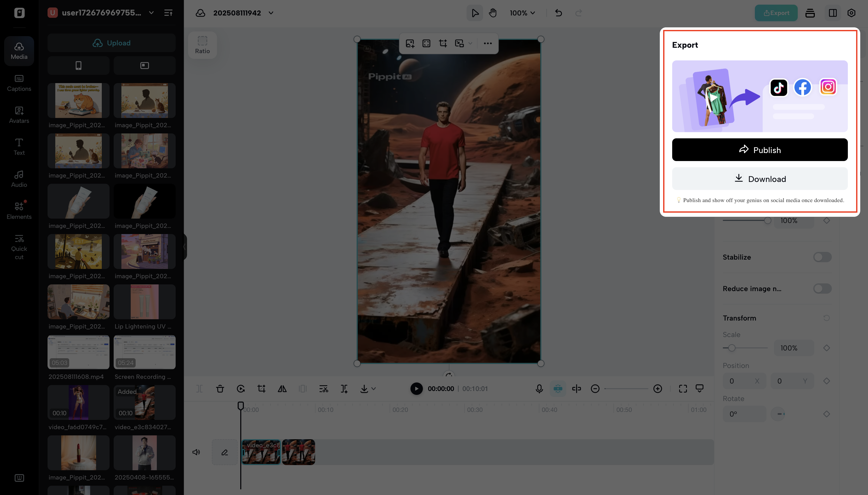Expand the 100% zoom level dropdown
This screenshot has height=495, width=868.
[x=523, y=13]
